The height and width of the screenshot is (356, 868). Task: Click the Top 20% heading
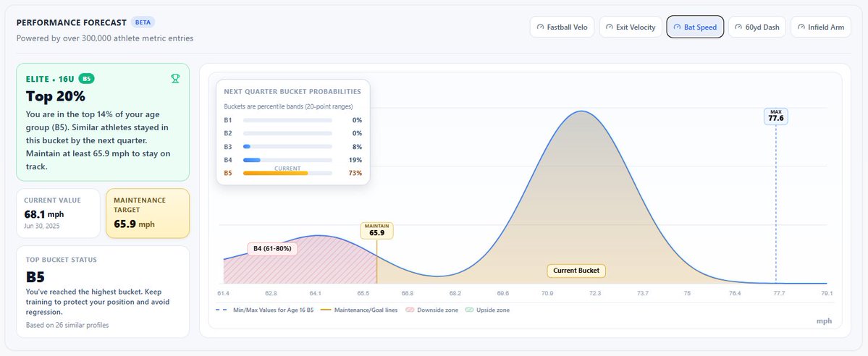pos(55,96)
